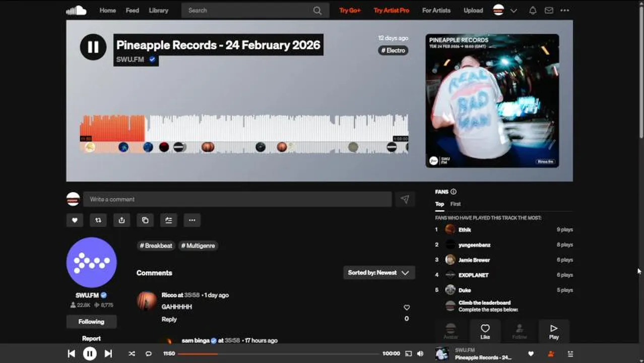Screen dimensions: 644x363
Task: Open fan Jamie Brewer's profile
Action: 474,260
